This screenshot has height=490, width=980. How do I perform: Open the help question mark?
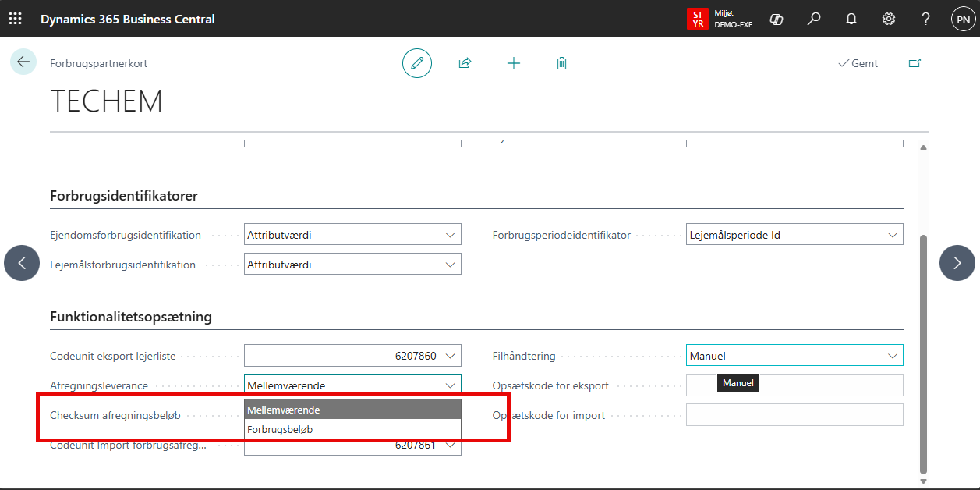click(925, 19)
